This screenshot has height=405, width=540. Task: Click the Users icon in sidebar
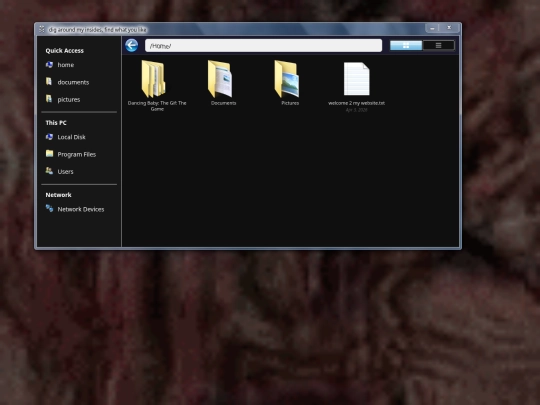click(x=49, y=171)
